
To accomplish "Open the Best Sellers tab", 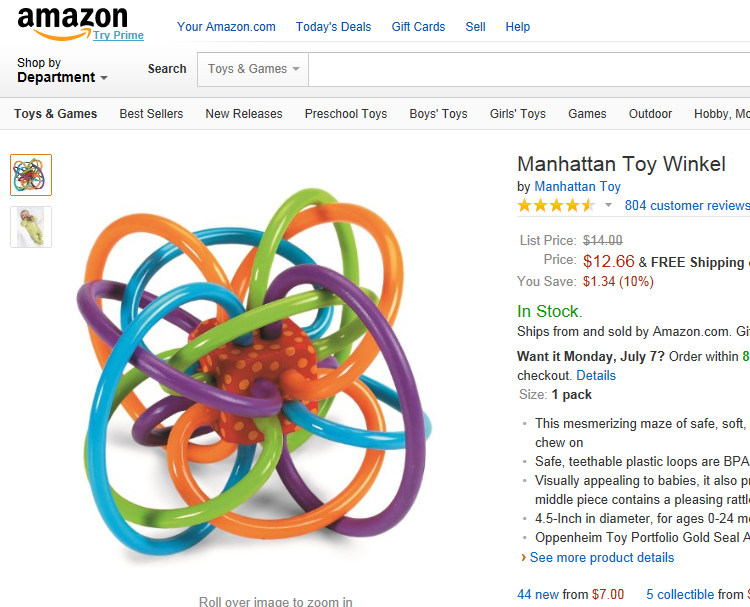I will [x=151, y=114].
